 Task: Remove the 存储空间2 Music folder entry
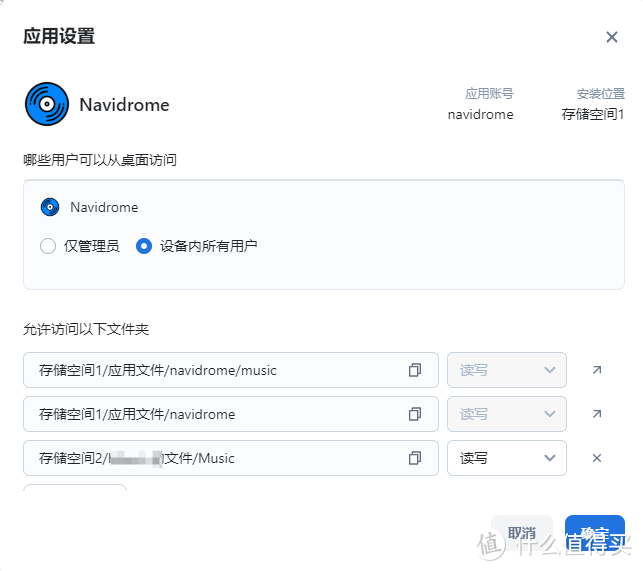coord(597,458)
